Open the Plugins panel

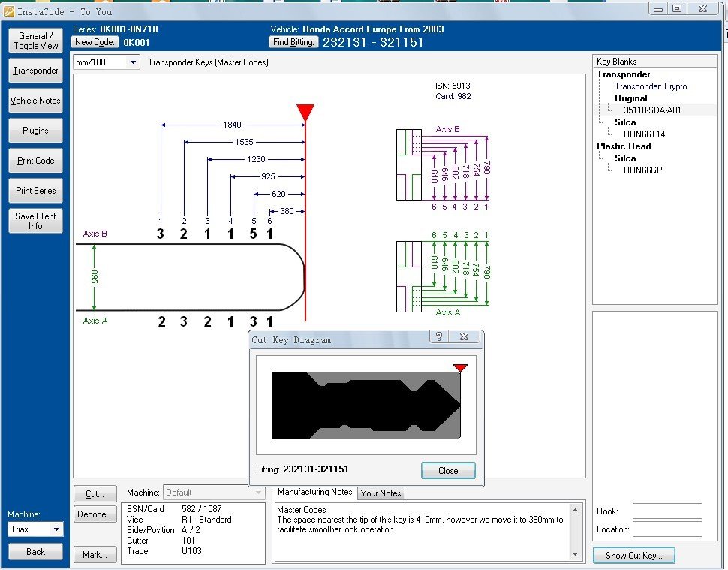tap(36, 131)
